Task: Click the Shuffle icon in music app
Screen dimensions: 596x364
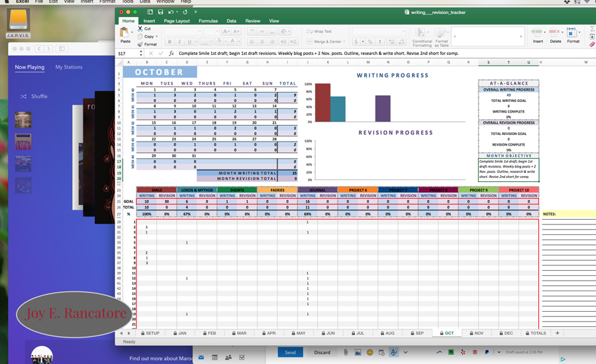Action: (23, 97)
